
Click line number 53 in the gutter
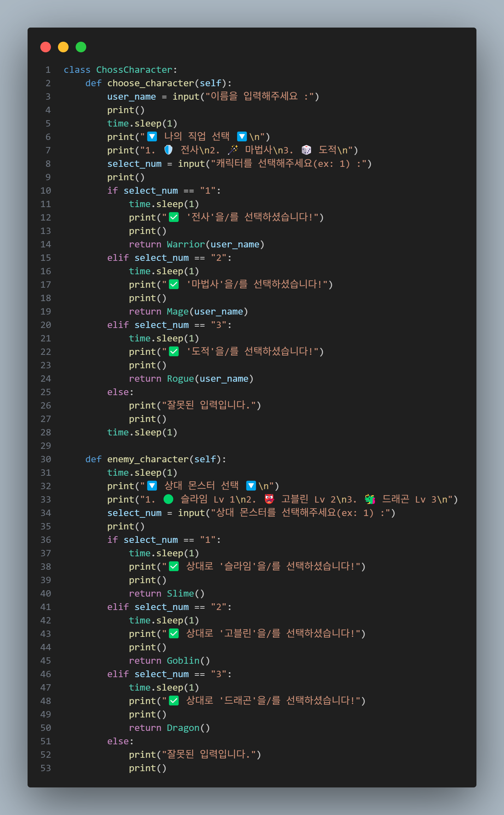46,768
